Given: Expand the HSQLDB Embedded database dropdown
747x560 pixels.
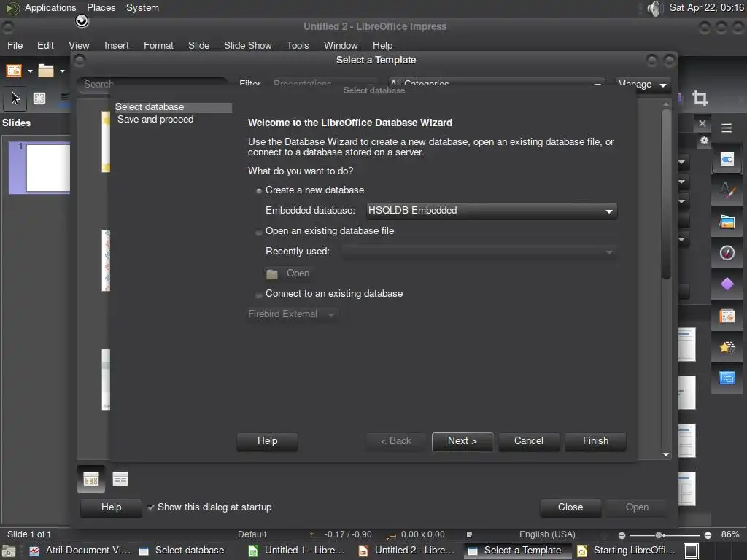Looking at the screenshot, I should (x=491, y=211).
